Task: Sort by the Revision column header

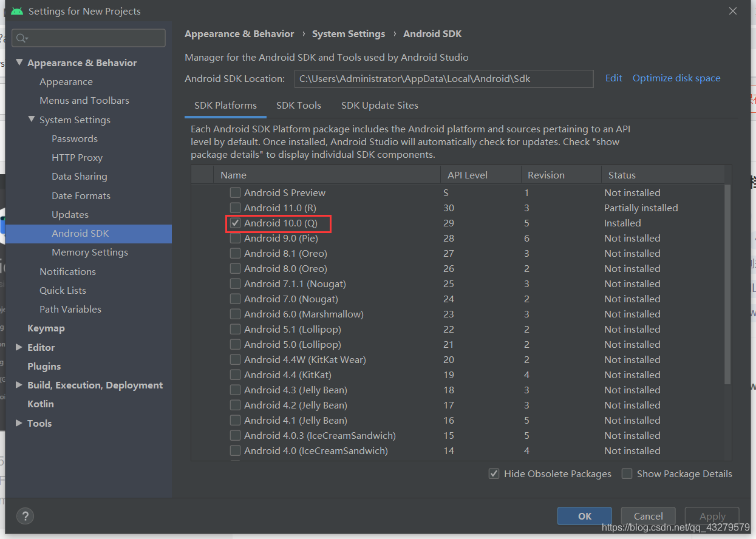Action: pyautogui.click(x=561, y=175)
